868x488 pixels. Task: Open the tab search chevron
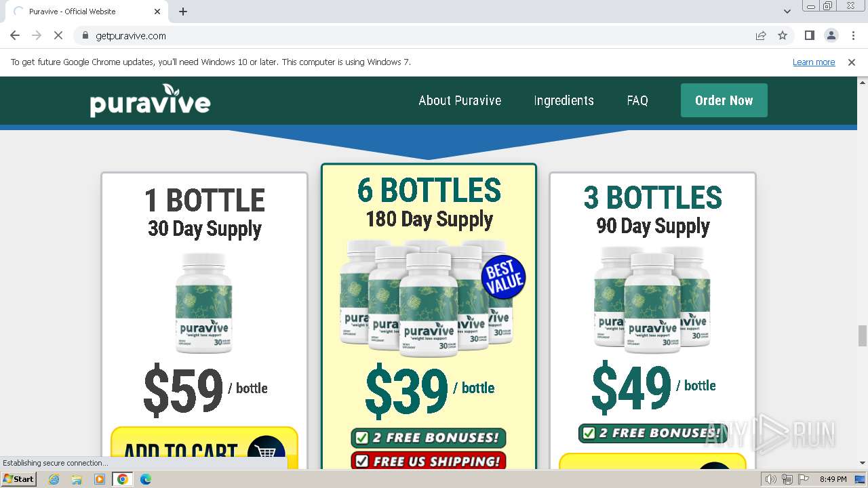pyautogui.click(x=787, y=12)
